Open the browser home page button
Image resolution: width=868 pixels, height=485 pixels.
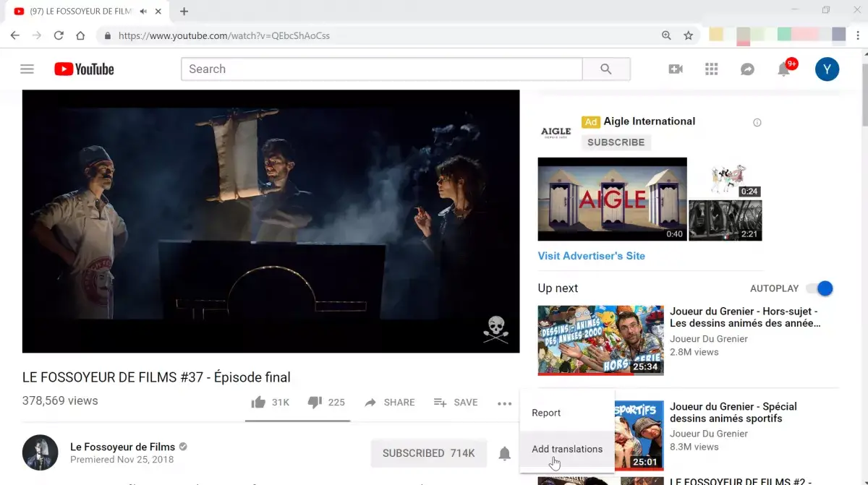(80, 35)
